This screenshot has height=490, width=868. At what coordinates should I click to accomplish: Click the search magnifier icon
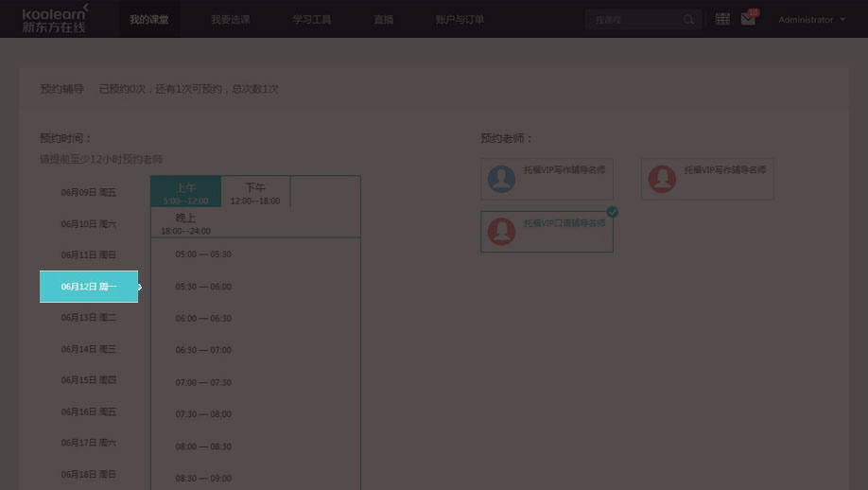[x=688, y=19]
